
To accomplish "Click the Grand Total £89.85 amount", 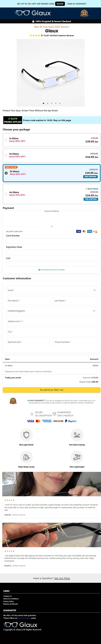I will click(95, 382).
